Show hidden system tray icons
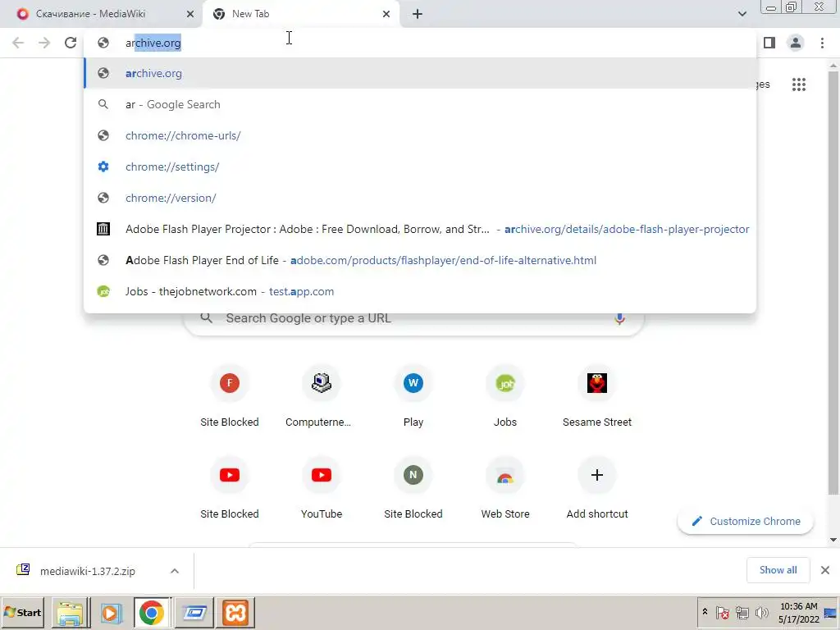This screenshot has height=630, width=840. pos(705,612)
